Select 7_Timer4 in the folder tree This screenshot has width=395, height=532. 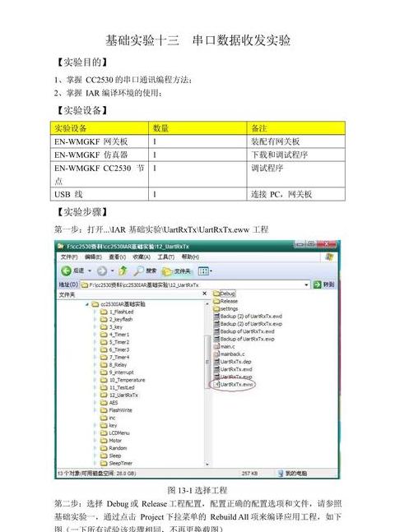click(115, 357)
